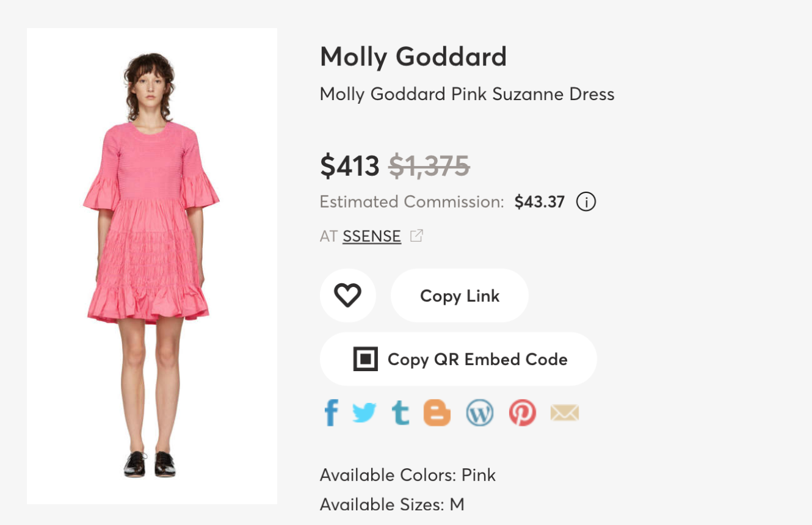This screenshot has height=525, width=812.
Task: Click the Pink Suzanne Dress product name
Action: (467, 94)
